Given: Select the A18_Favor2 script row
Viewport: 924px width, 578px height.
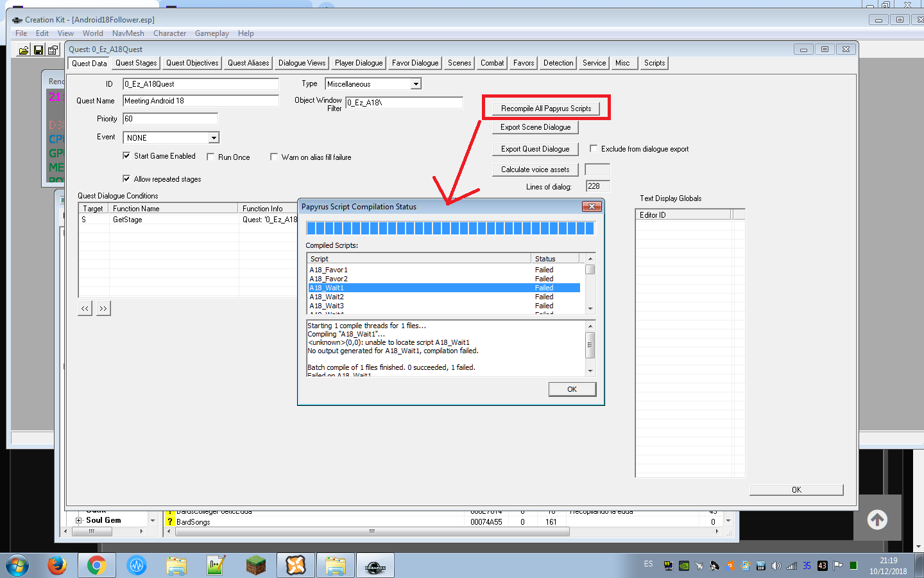Looking at the screenshot, I should (444, 279).
